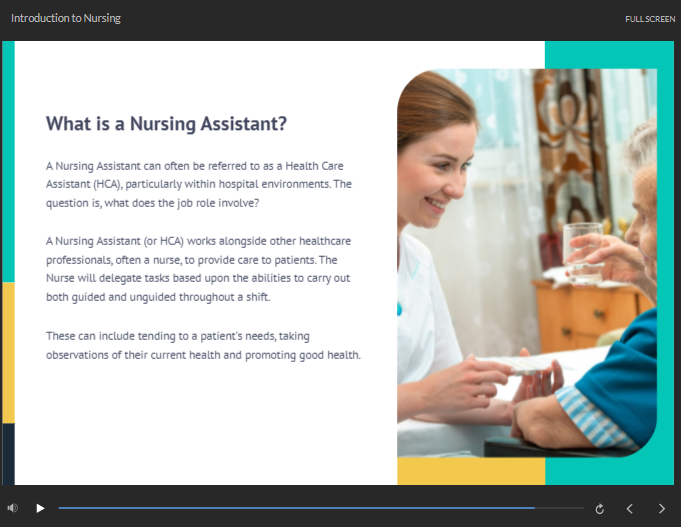Click the paragraph starting 'A Nursing Assistant can often'
The width and height of the screenshot is (681, 527).
199,184
